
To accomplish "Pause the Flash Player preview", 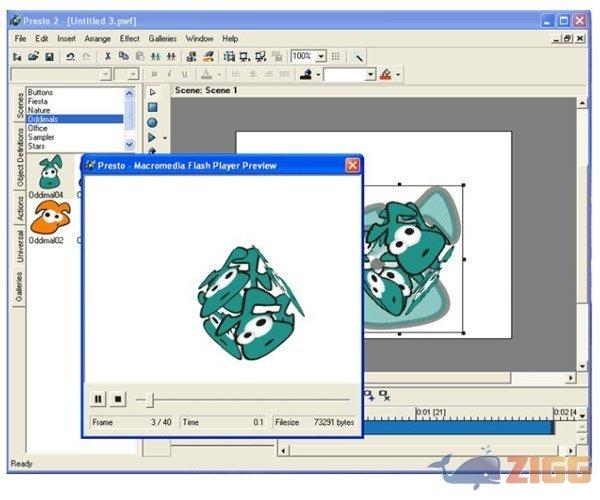I will (98, 399).
